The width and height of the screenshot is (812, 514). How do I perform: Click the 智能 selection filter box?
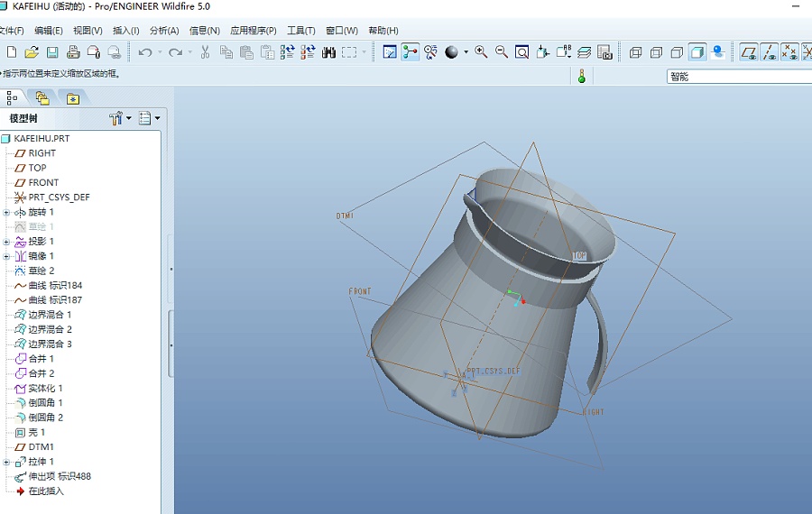(739, 77)
